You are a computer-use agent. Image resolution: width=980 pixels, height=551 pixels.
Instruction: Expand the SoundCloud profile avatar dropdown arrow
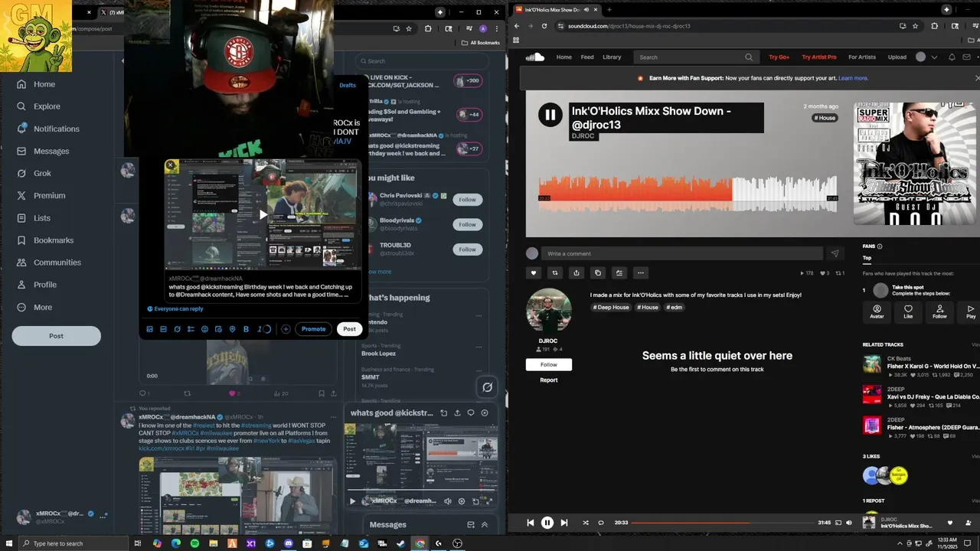[934, 57]
